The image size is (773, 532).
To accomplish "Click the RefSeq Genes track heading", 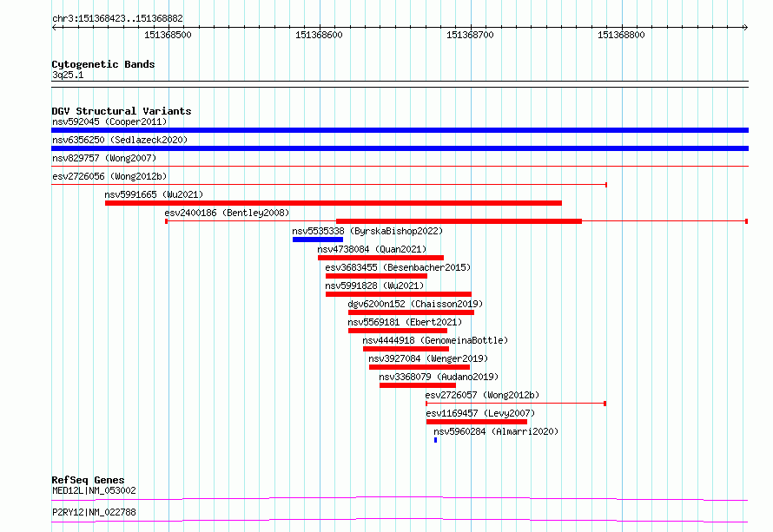I will point(88,480).
